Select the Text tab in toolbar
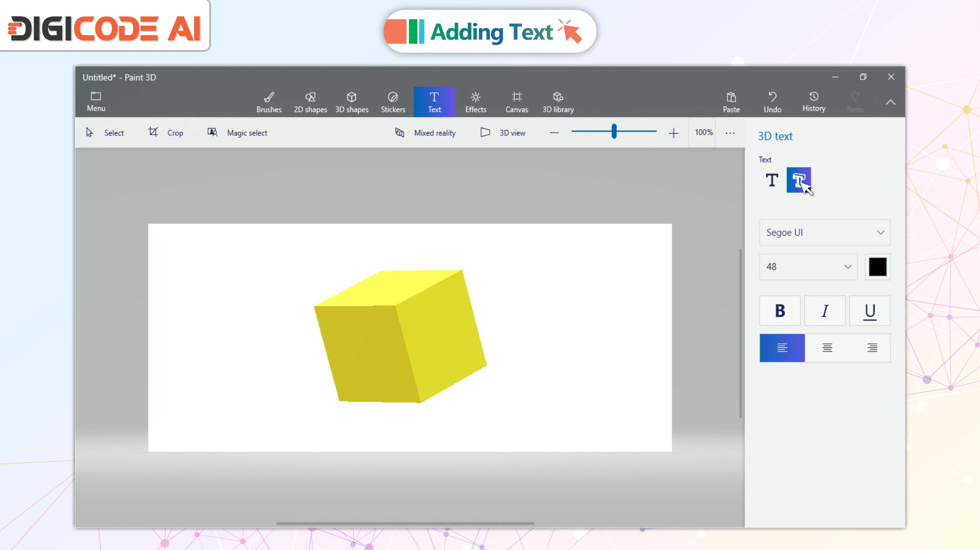Screen dimensions: 980x550 (x=434, y=102)
